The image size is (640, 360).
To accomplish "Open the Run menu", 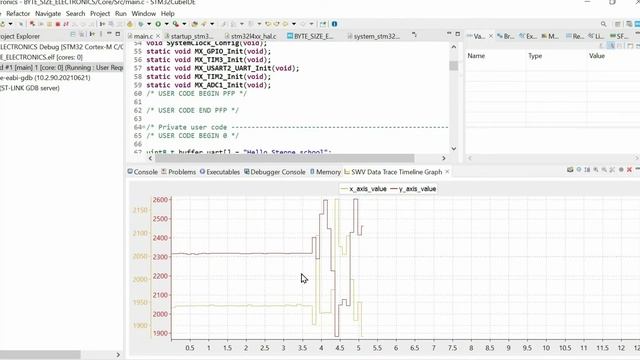I will [121, 13].
